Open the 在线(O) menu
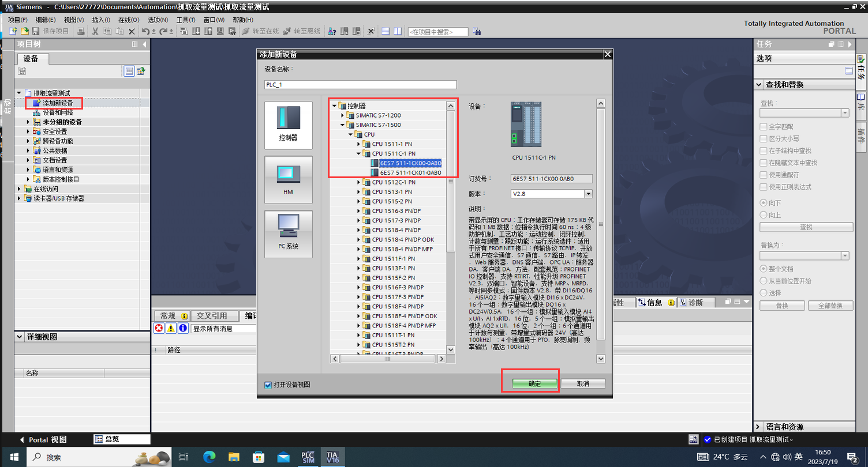This screenshot has width=868, height=467. point(129,20)
